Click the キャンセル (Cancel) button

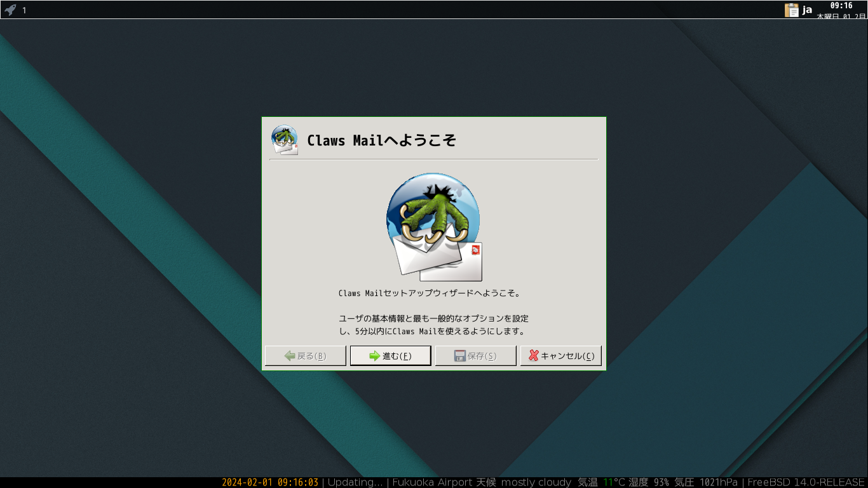tap(560, 356)
